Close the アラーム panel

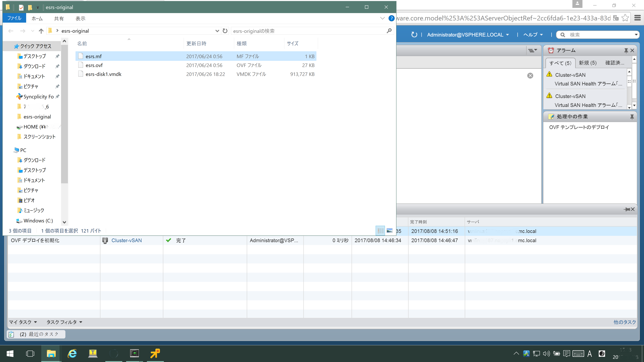click(x=632, y=50)
